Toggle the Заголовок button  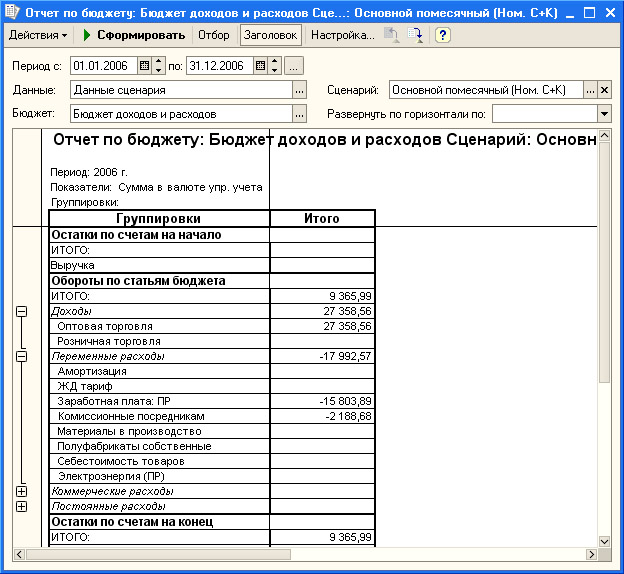[x=271, y=35]
